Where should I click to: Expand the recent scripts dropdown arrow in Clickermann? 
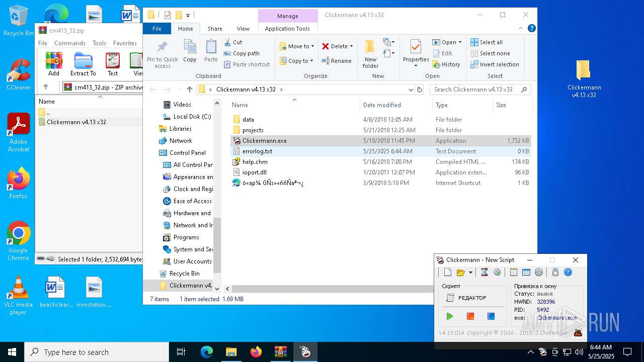(x=470, y=273)
